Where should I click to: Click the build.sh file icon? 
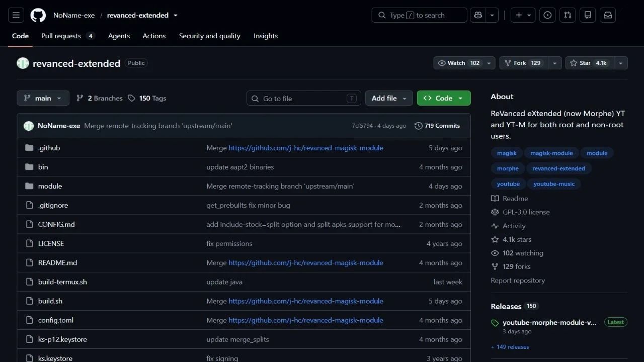(x=29, y=301)
